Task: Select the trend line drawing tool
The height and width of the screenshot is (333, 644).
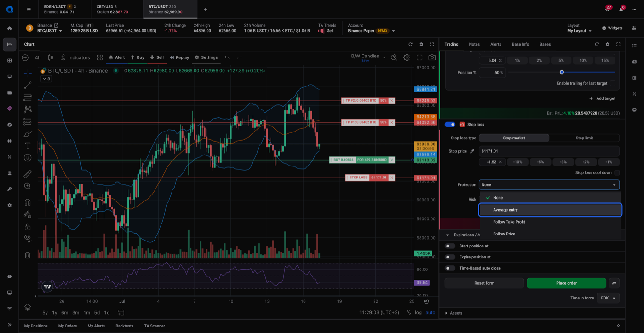Action: [28, 86]
